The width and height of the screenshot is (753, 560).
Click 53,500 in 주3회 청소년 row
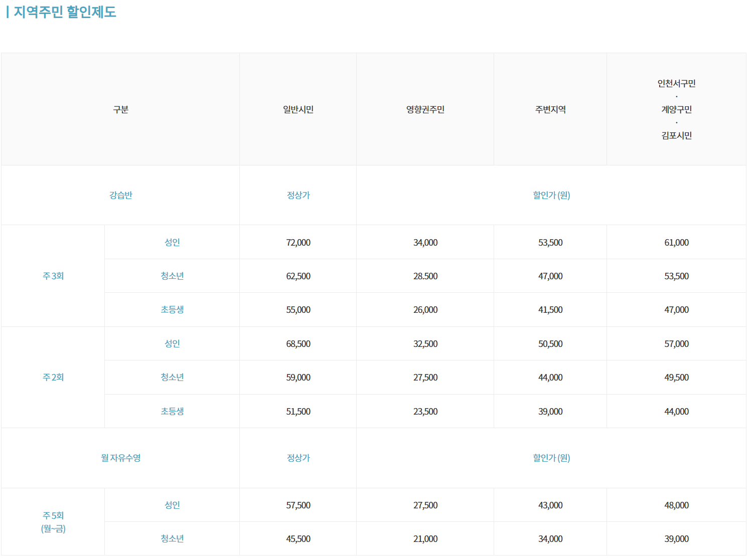click(x=676, y=276)
